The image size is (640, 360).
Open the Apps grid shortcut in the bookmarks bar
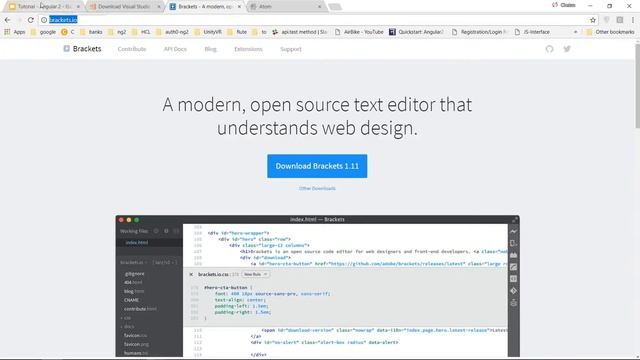15,32
